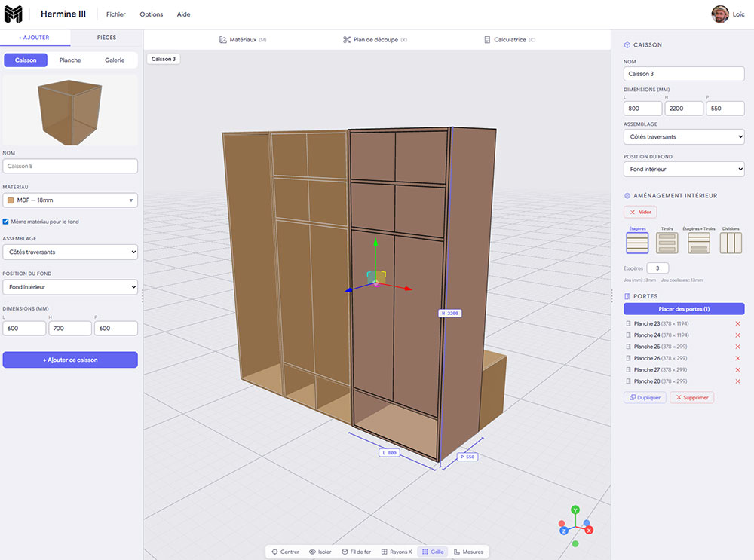Activate the Isoler view tool

[x=320, y=552]
